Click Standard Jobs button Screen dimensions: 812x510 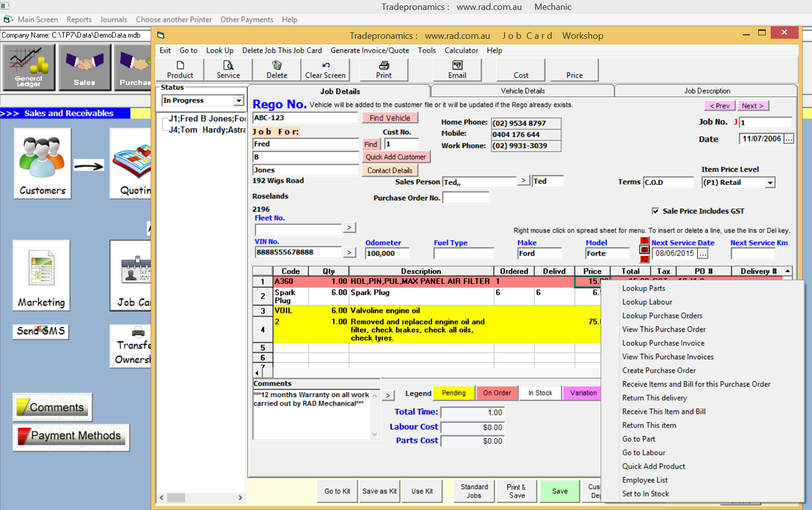[x=474, y=491]
